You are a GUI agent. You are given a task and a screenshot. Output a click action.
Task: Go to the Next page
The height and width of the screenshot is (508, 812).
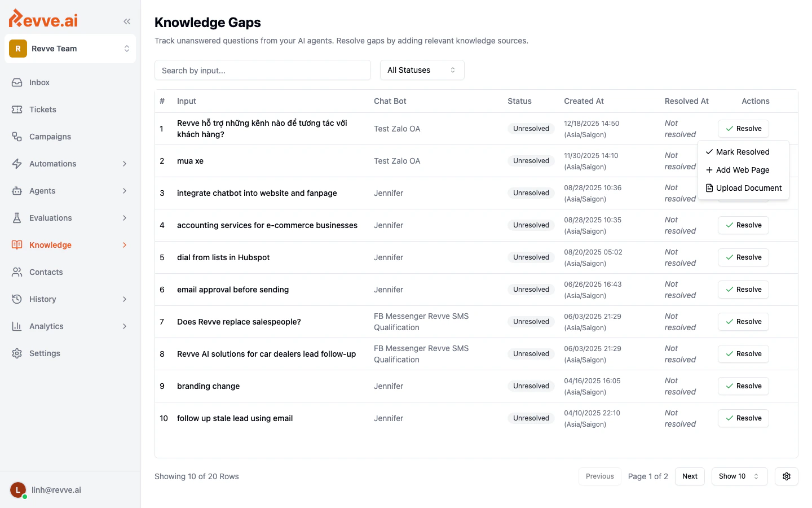[x=690, y=476]
